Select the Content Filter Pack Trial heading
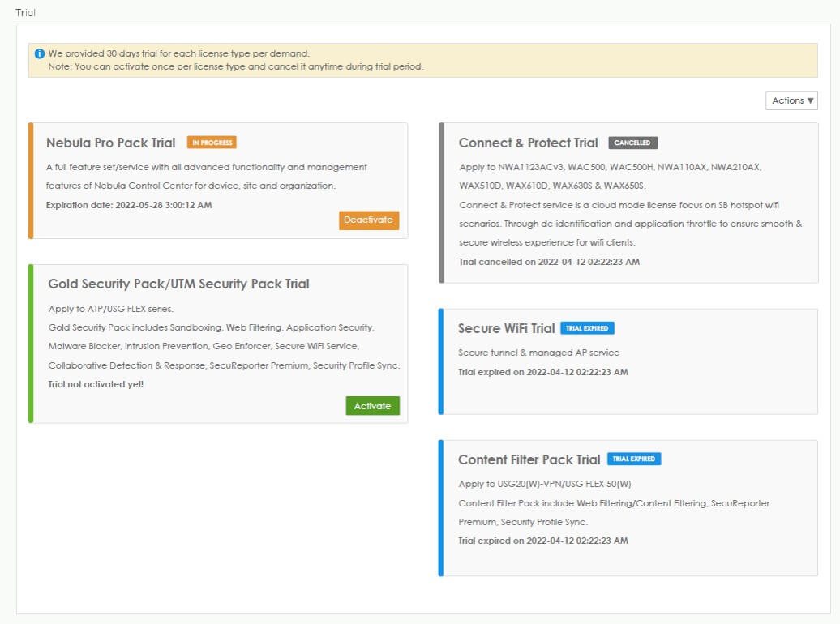840x624 pixels. tap(529, 459)
